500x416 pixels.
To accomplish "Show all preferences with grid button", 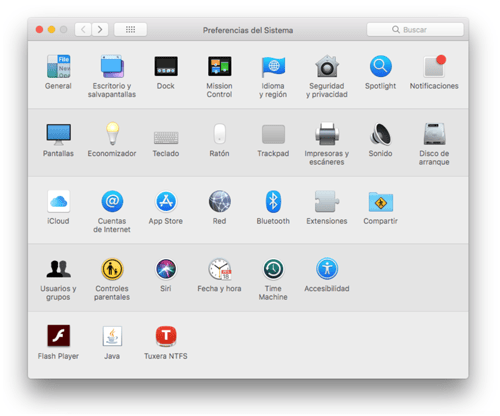I will click(x=130, y=30).
